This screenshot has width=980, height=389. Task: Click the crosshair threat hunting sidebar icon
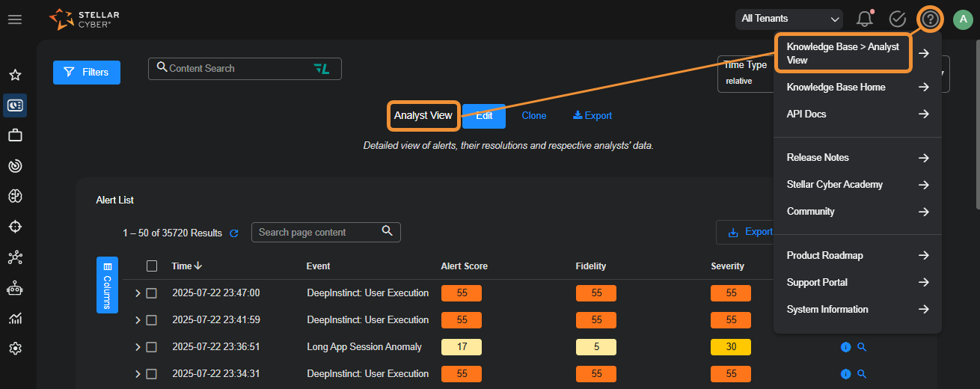pyautogui.click(x=14, y=227)
